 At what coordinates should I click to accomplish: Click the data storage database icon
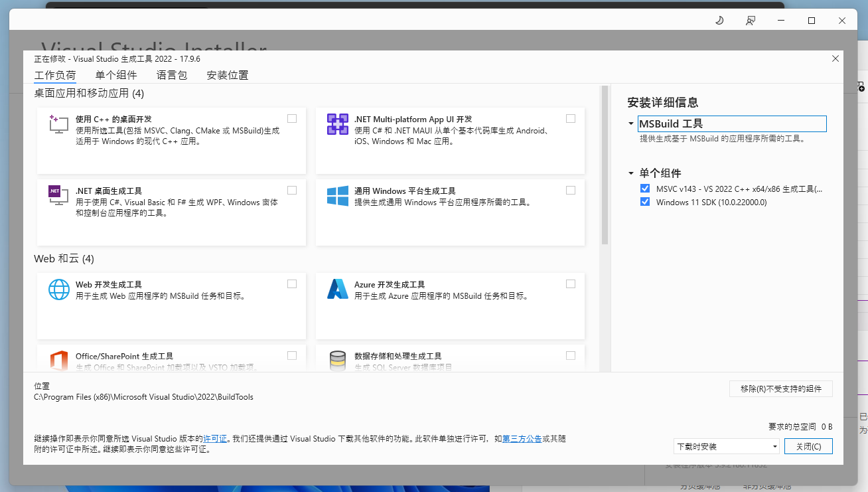(x=338, y=361)
